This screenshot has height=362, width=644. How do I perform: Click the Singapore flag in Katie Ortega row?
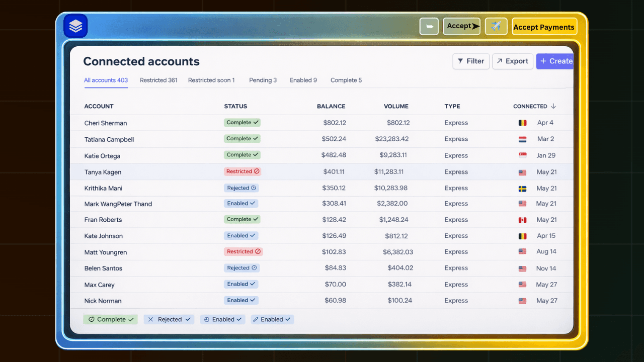(523, 156)
